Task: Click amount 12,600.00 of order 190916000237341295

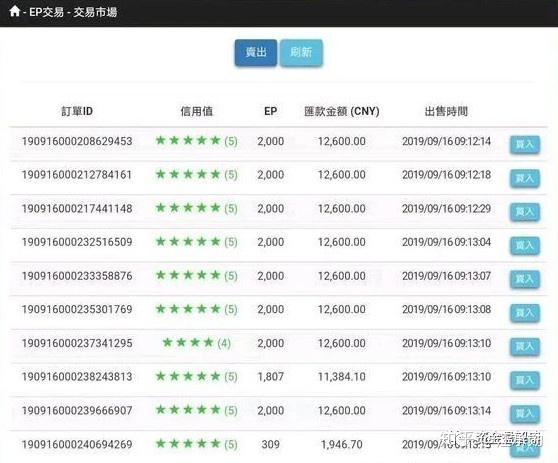Action: coord(342,343)
